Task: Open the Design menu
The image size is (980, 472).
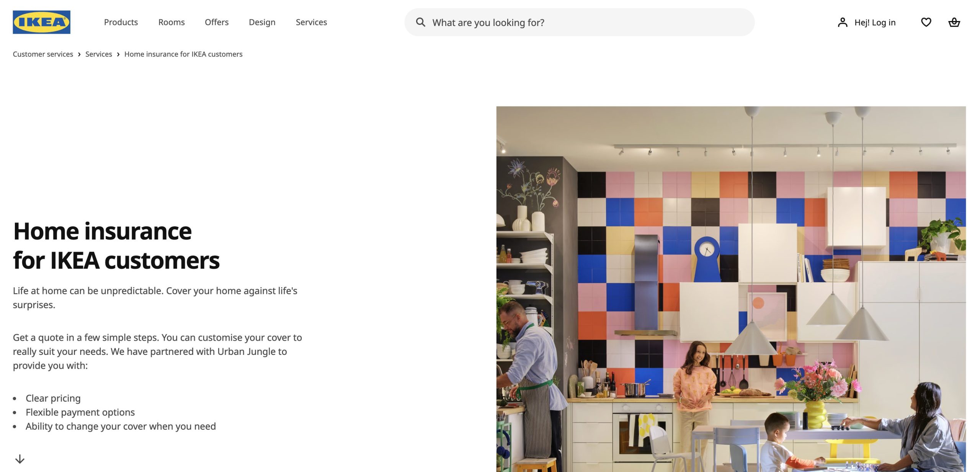Action: click(x=262, y=22)
